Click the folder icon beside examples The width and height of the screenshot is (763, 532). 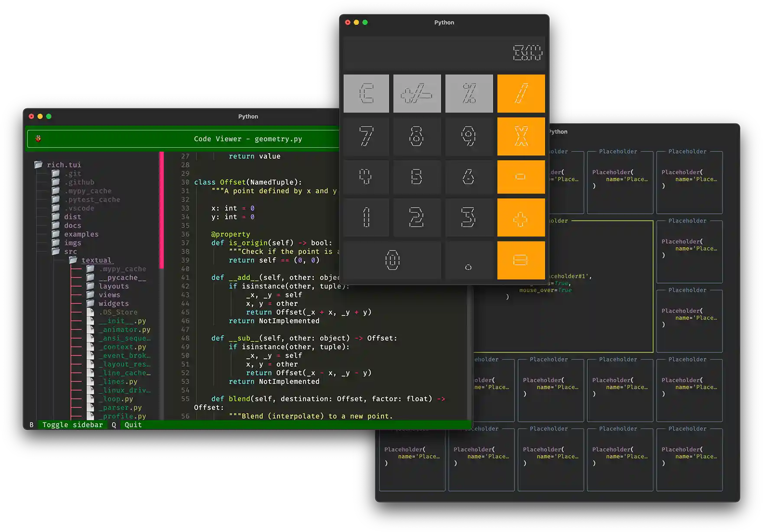[56, 234]
